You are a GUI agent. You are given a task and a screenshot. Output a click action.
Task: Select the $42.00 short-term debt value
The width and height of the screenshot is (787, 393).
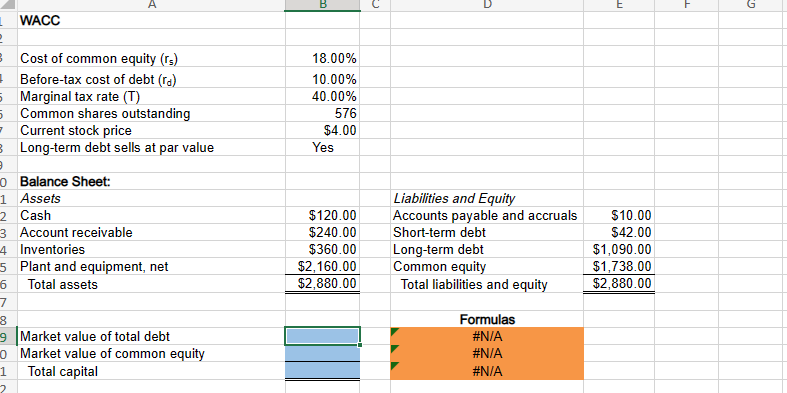tap(619, 233)
